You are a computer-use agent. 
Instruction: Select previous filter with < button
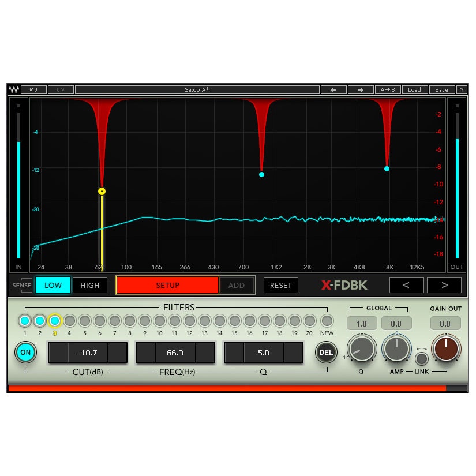pyautogui.click(x=407, y=285)
